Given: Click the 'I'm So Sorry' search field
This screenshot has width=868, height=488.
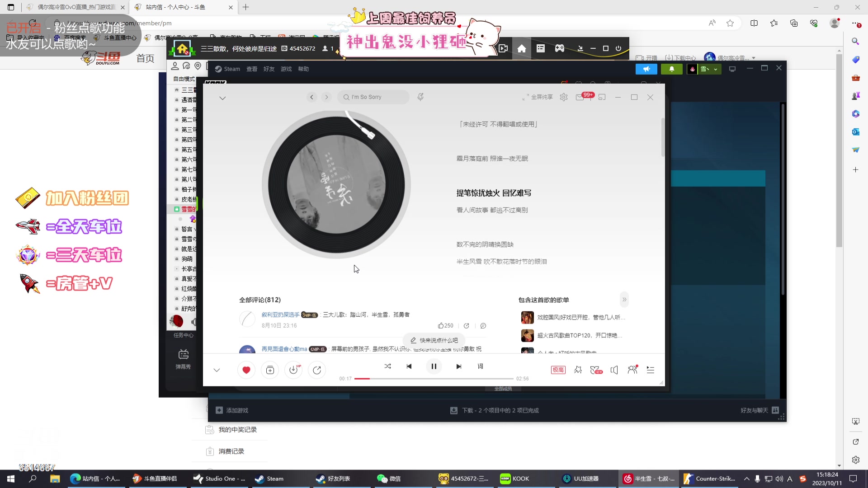Looking at the screenshot, I should coord(373,97).
